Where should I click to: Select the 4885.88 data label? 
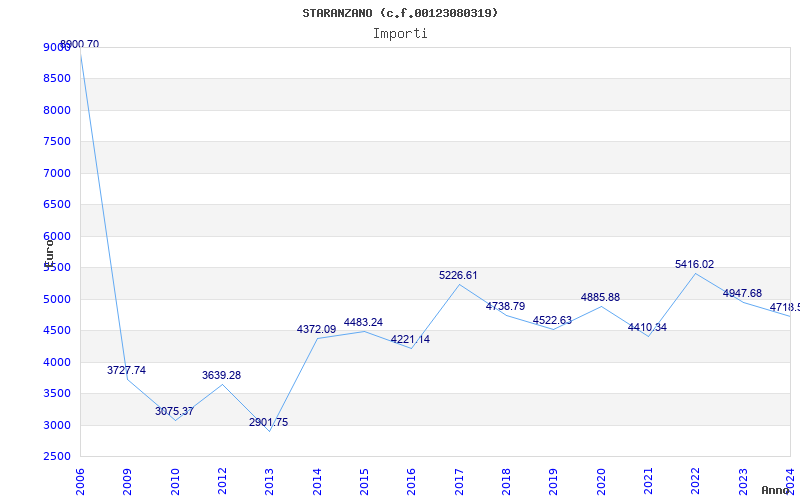(600, 297)
